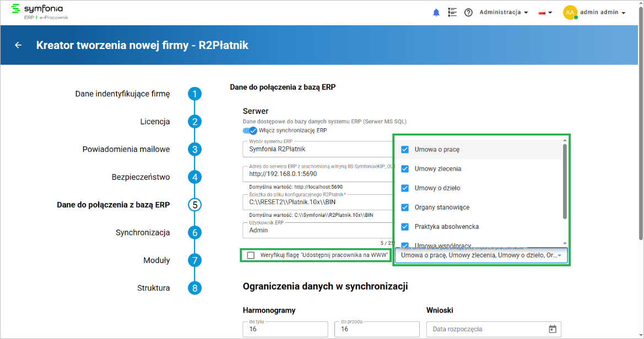Screen dimensions: 644x339
Task: Open the admin avatar AA
Action: [x=570, y=12]
